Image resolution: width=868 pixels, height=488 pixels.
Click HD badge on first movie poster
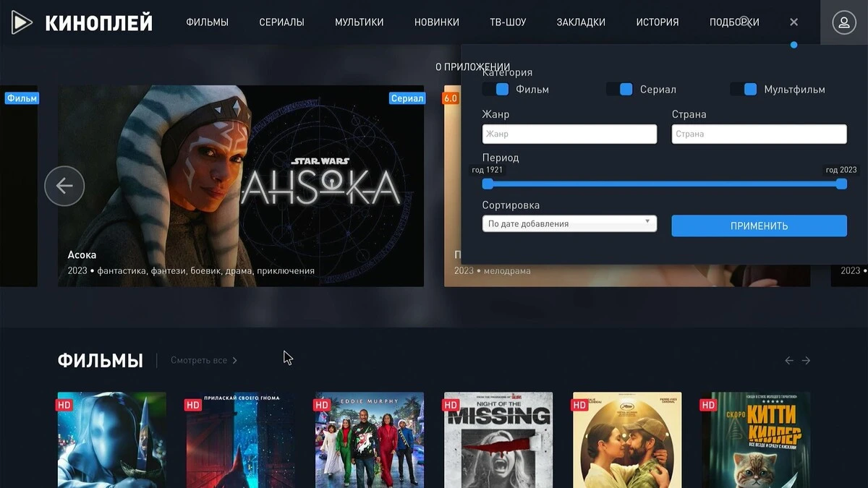64,405
